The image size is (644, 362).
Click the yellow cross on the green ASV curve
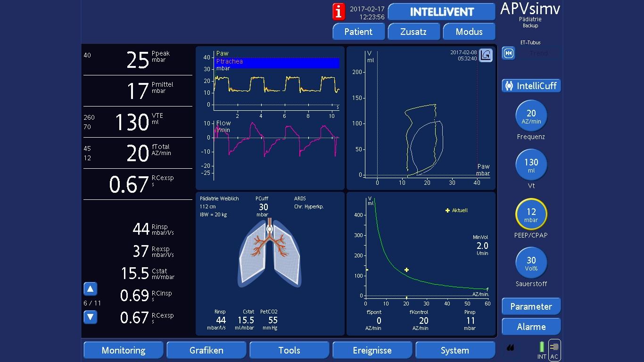coord(406,270)
